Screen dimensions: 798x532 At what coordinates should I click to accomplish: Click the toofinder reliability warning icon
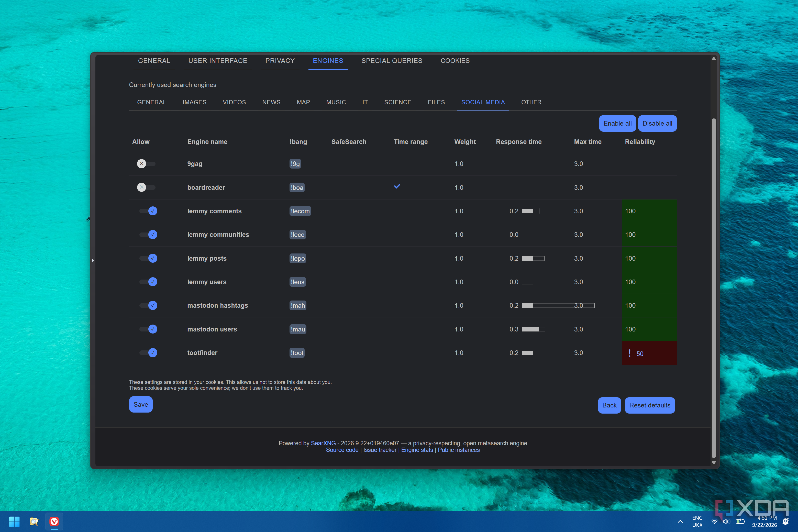(630, 353)
